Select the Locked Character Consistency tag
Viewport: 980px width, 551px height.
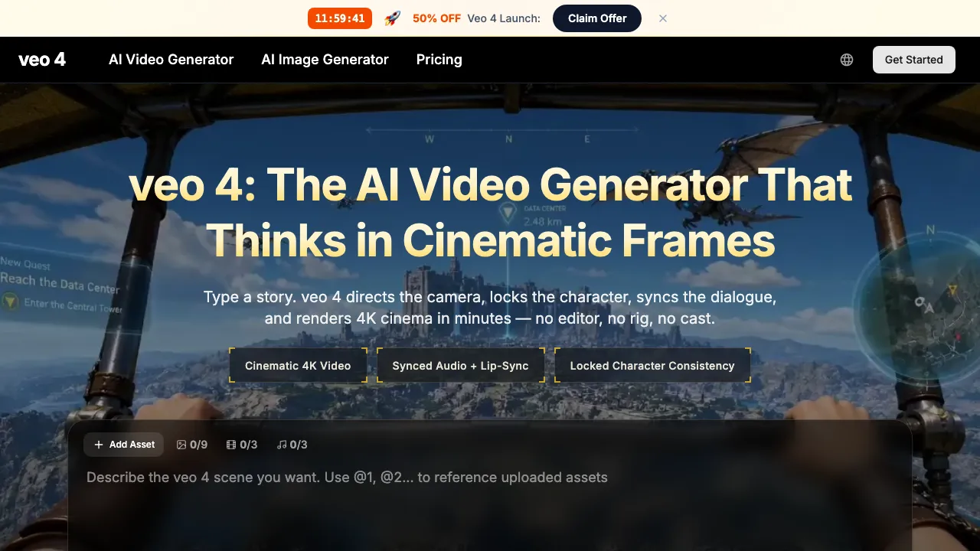652,366
